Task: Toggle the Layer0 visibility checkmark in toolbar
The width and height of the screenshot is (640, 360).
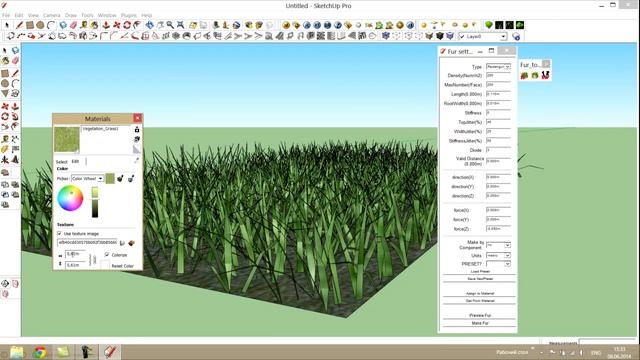Action: 462,36
